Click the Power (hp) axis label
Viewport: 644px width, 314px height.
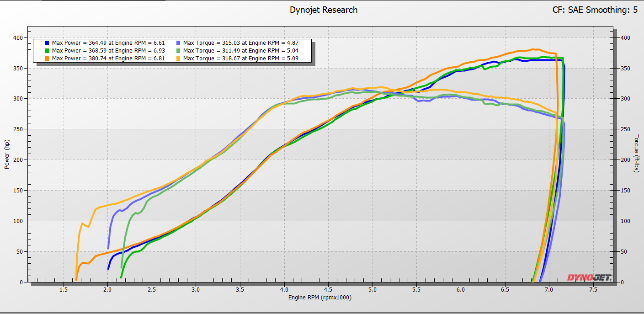7,154
